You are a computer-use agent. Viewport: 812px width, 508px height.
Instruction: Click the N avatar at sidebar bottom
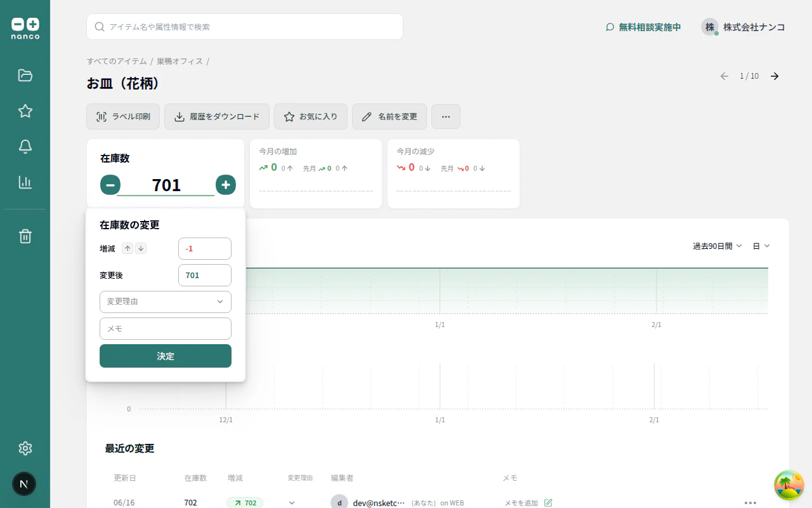[24, 484]
